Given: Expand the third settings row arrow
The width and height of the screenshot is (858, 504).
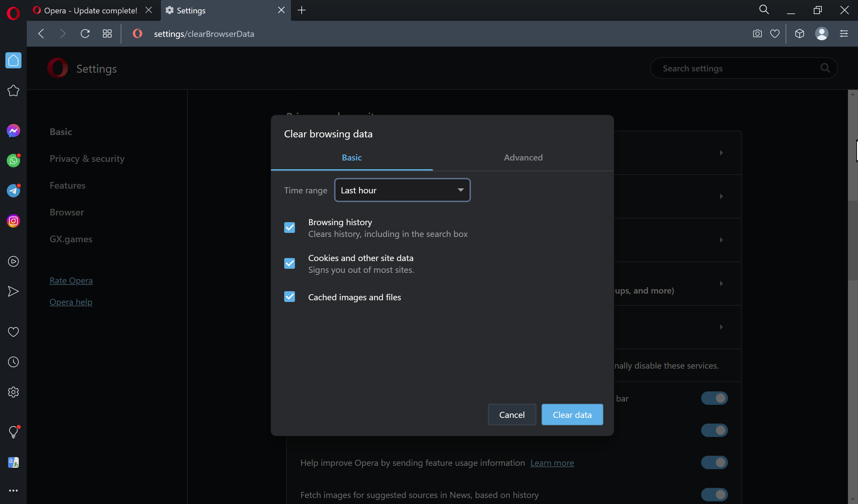Looking at the screenshot, I should click(x=721, y=240).
